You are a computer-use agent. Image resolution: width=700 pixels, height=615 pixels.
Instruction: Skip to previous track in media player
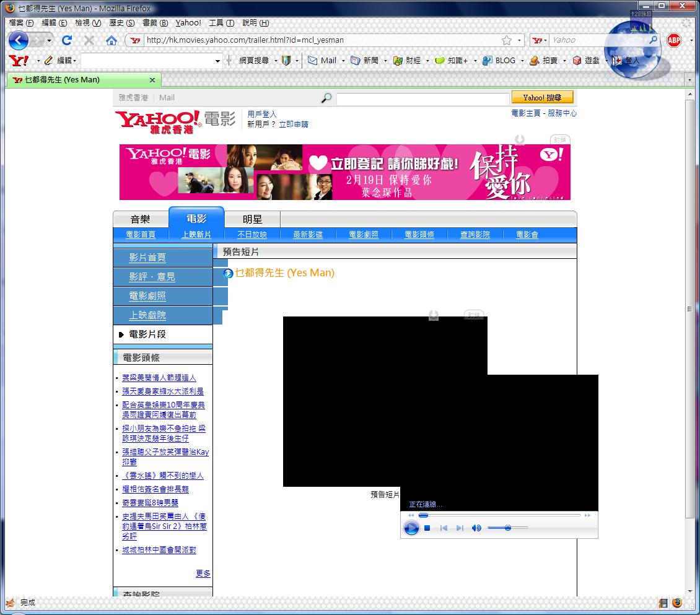click(444, 528)
